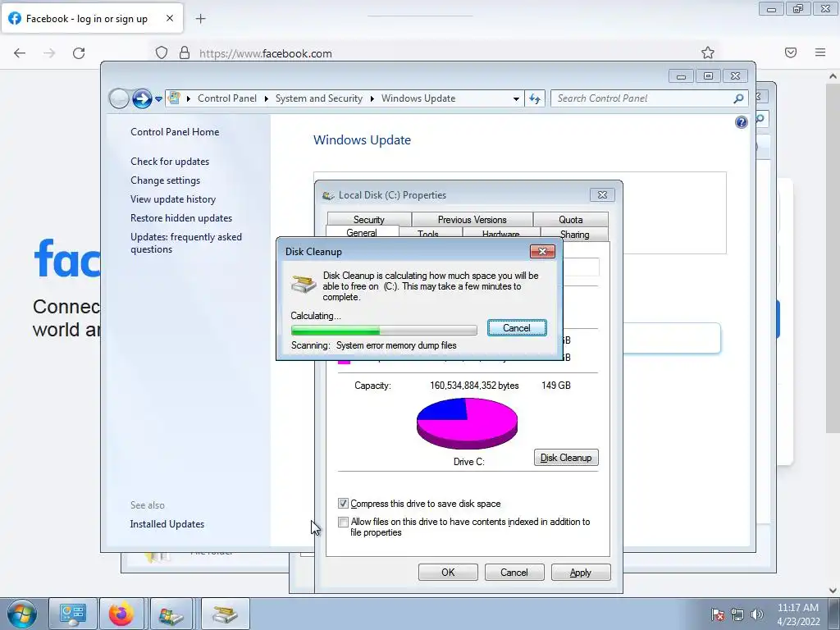The image size is (840, 630).
Task: Click the Control Panel back arrow button
Action: [119, 98]
